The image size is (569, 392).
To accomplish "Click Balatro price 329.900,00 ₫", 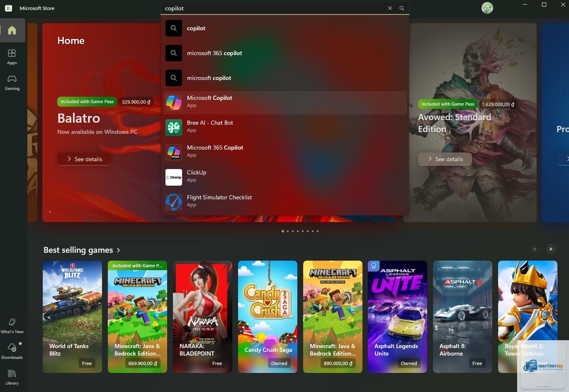I will 136,102.
